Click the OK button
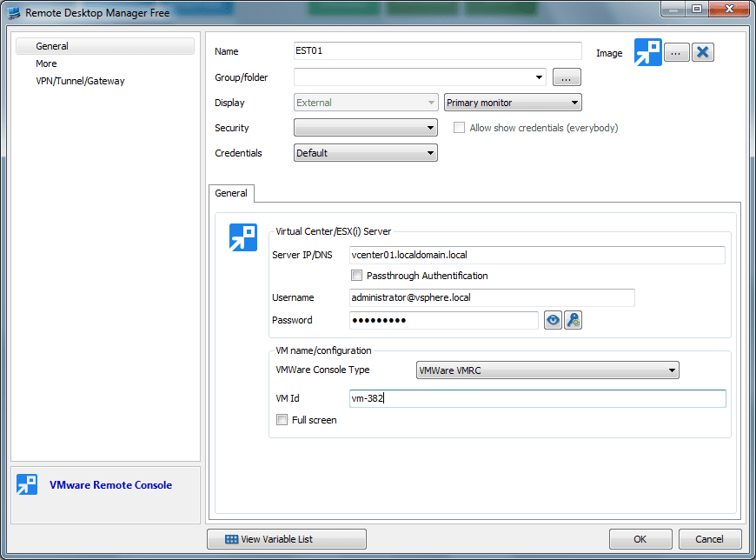The height and width of the screenshot is (560, 756). [640, 538]
